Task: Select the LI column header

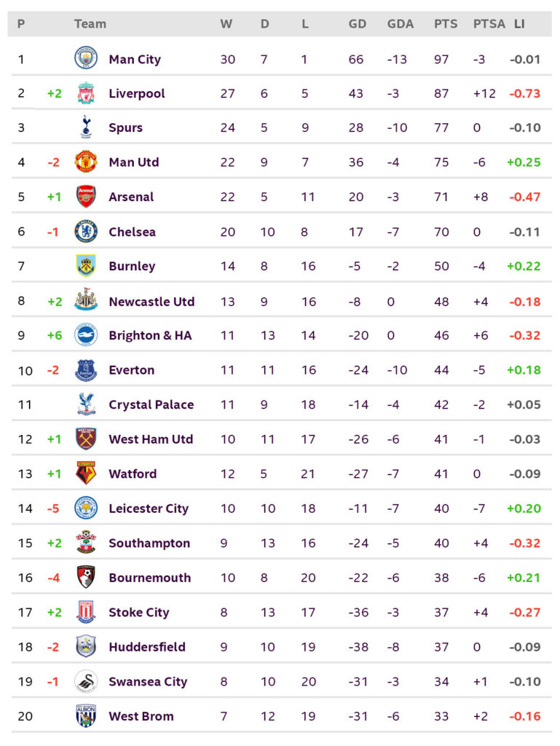Action: pos(520,24)
